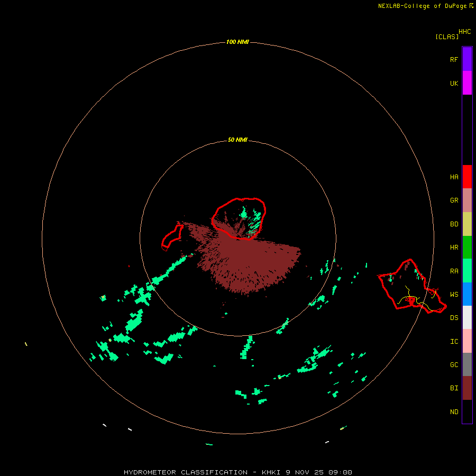Click the HR legend label
476x476 pixels.
click(454, 248)
